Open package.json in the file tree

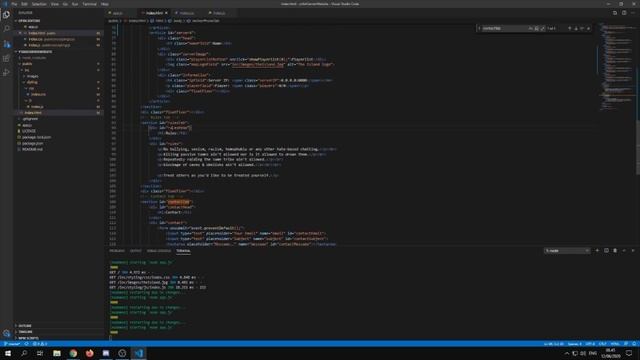[33, 143]
